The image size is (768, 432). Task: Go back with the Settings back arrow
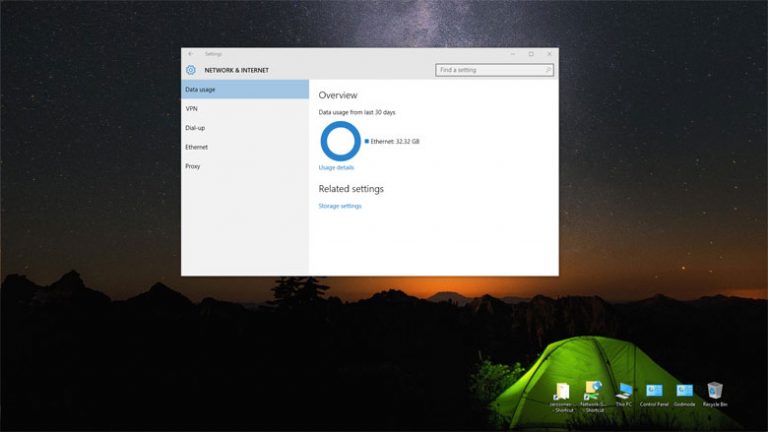pyautogui.click(x=191, y=54)
